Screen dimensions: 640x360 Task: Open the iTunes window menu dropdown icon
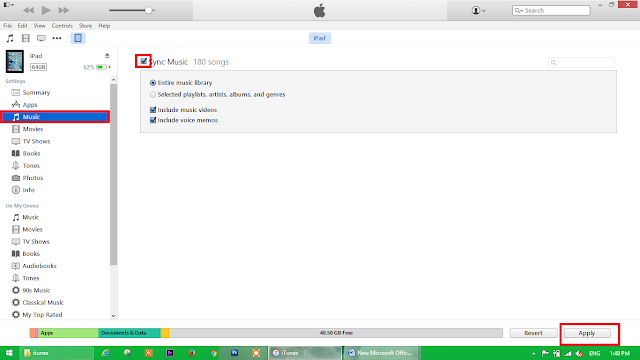click(x=9, y=5)
